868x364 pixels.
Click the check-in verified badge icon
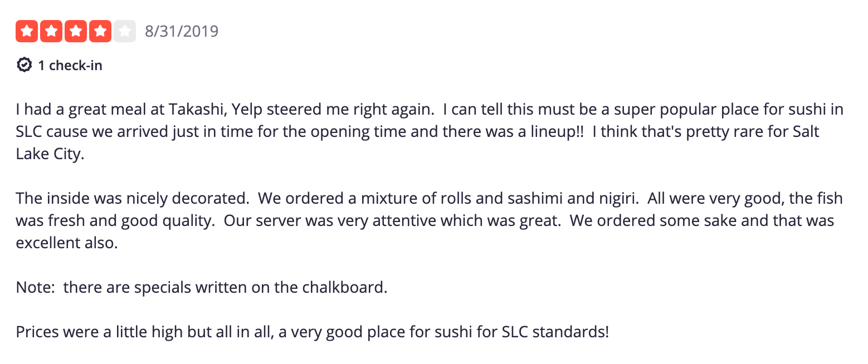(24, 65)
